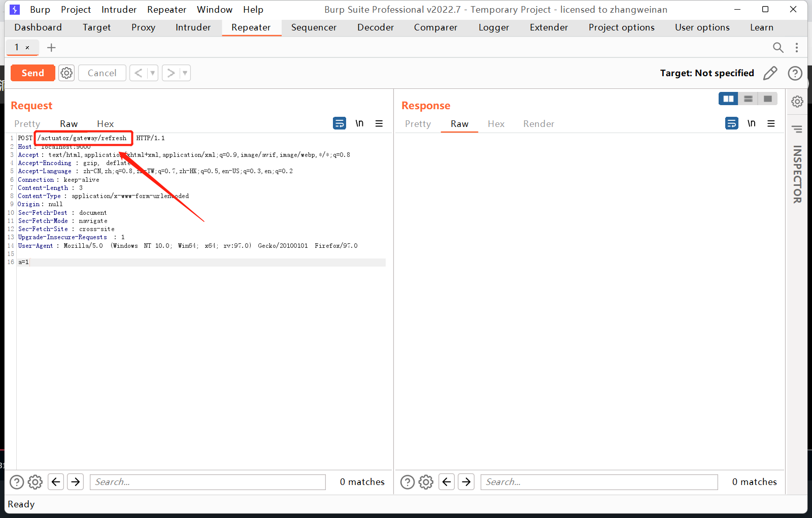Open the Help menu
This screenshot has width=812, height=518.
click(x=253, y=10)
